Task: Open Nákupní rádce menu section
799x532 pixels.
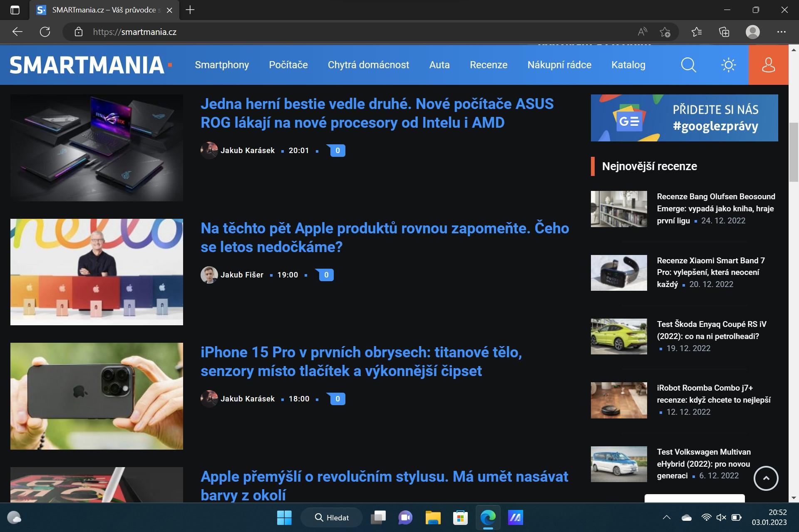Action: [x=559, y=65]
